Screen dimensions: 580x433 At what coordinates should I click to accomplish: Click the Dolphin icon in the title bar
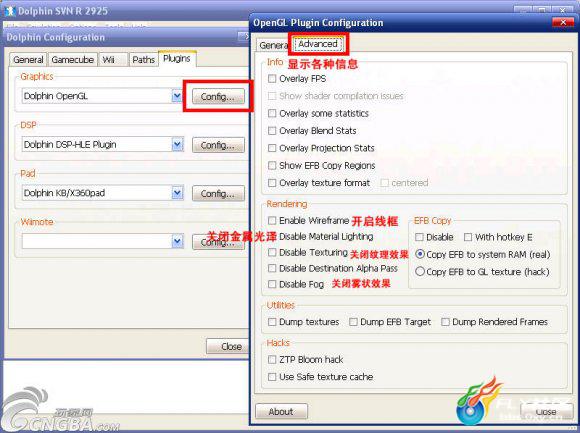click(x=10, y=11)
